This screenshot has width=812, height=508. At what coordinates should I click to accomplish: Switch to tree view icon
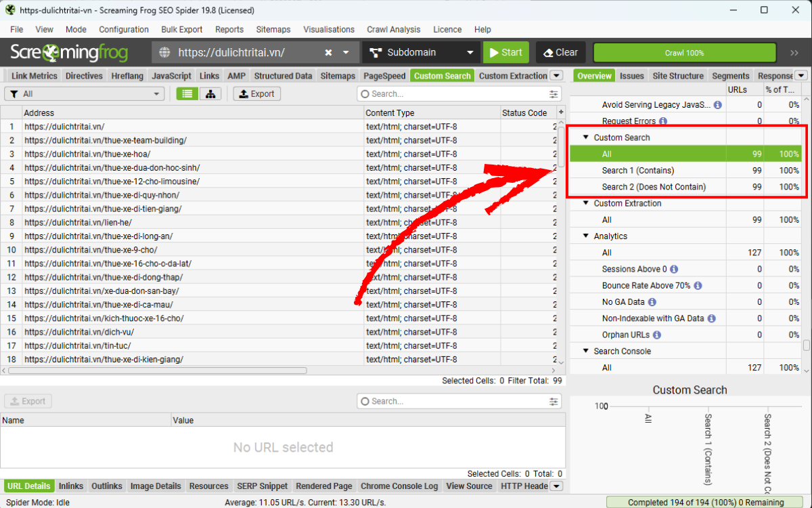click(210, 94)
